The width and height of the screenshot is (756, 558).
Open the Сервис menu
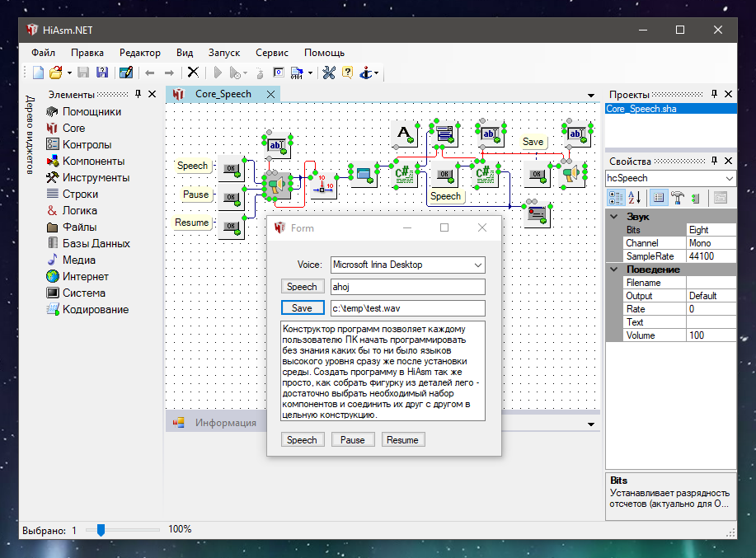tap(271, 52)
